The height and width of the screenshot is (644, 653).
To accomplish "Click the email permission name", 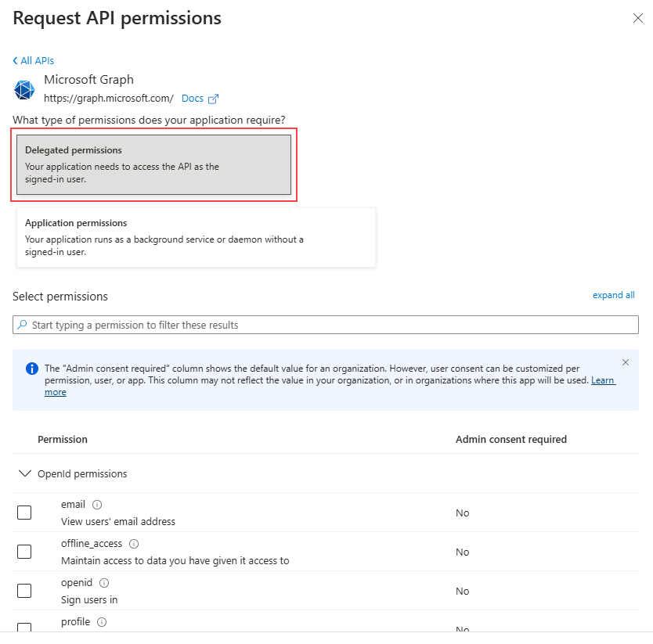I will (73, 505).
